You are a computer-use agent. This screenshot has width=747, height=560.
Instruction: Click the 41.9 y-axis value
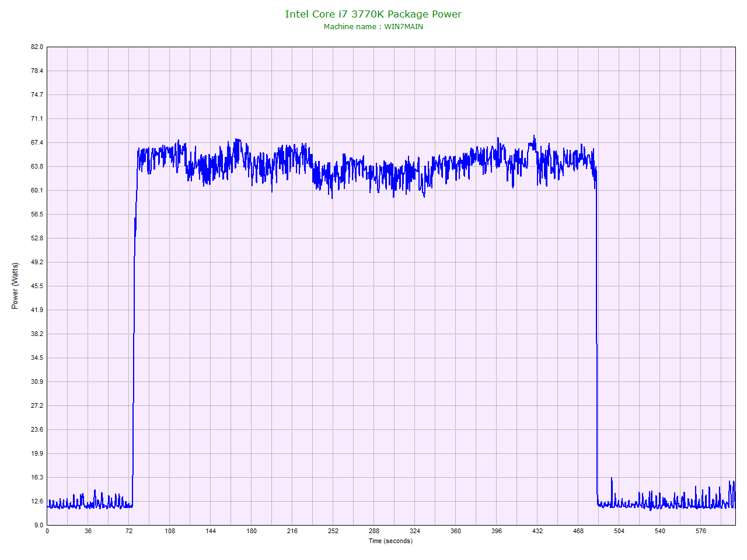pyautogui.click(x=37, y=310)
